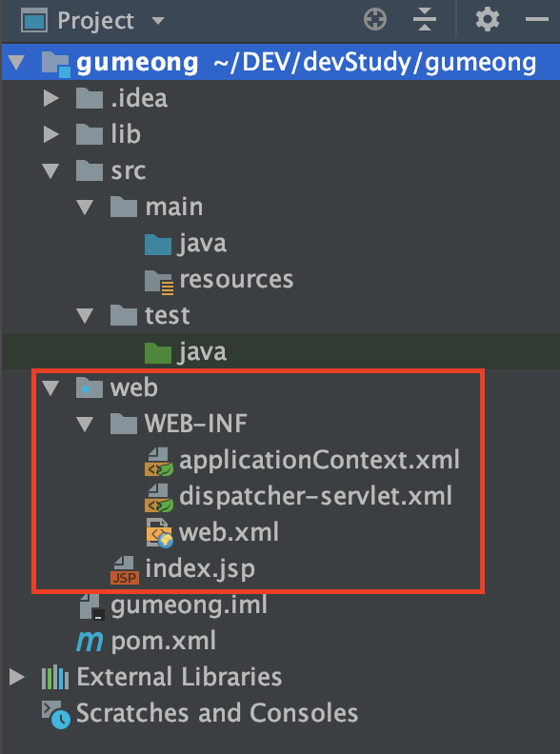Screen dimensions: 560x754
Task: Click the main folder icon
Action: point(124,208)
